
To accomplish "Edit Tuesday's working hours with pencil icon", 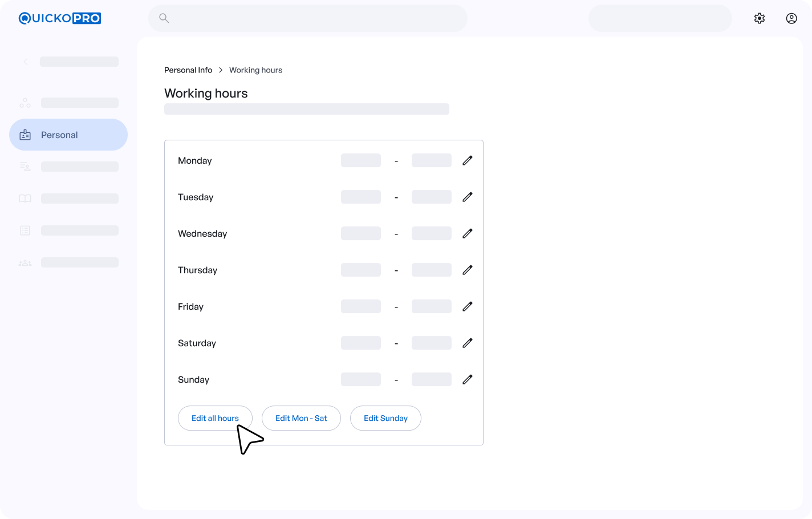I will 467,197.
